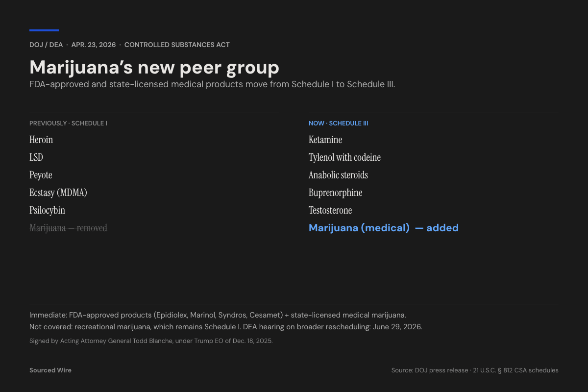Image resolution: width=588 pixels, height=392 pixels.
Task: Select the "Previously · Schedule I" column heading
Action: pos(68,123)
